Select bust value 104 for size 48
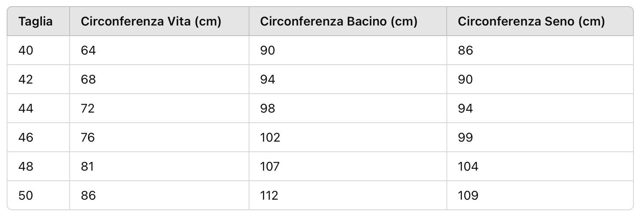Viewport: 644px width, 219px height. (468, 167)
